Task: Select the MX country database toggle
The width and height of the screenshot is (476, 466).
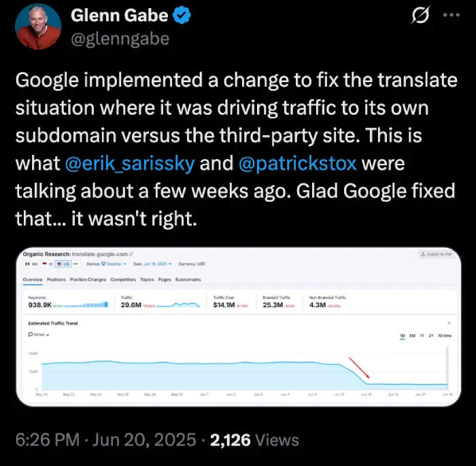Action: tap(31, 264)
